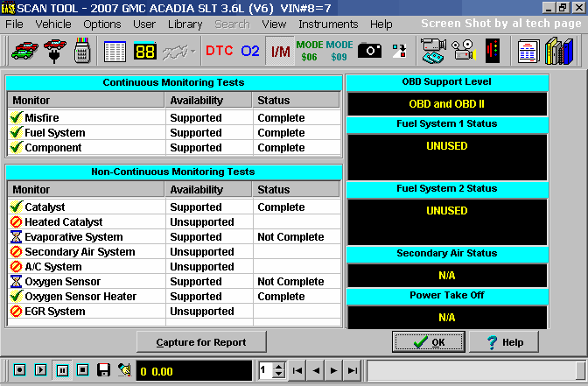Image resolution: width=588 pixels, height=386 pixels.
Task: Open the Instruments menu
Action: [x=328, y=24]
